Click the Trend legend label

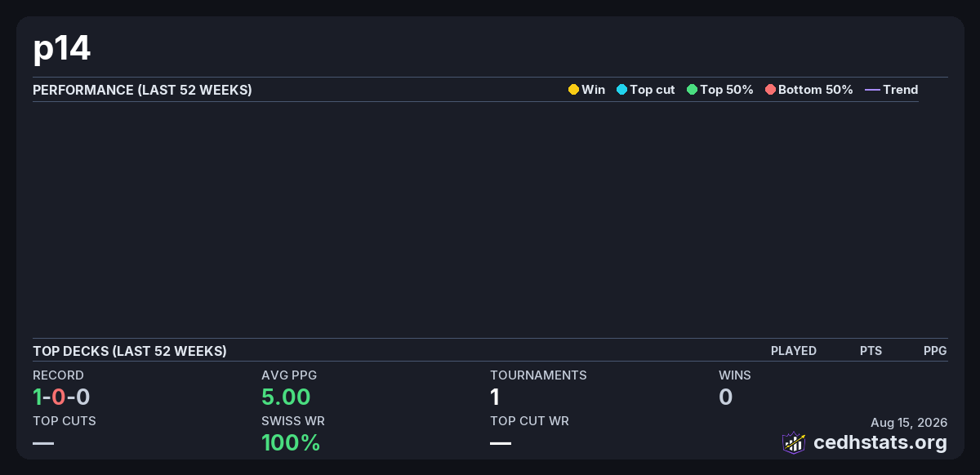[901, 90]
